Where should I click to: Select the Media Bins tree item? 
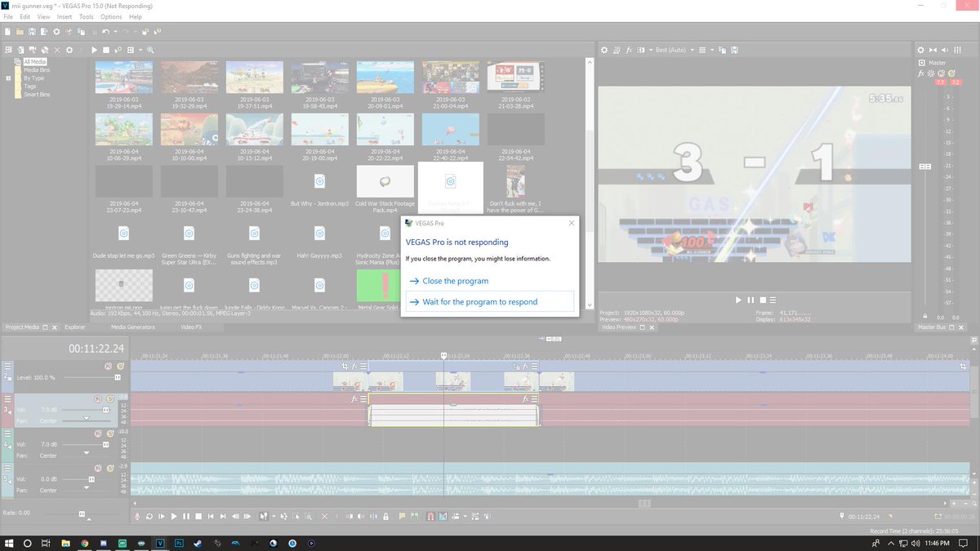(37, 70)
